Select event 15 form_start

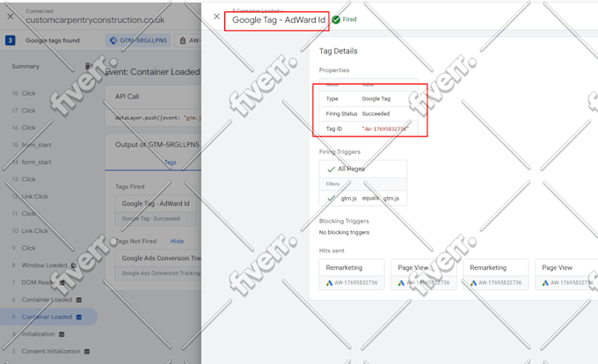point(32,145)
